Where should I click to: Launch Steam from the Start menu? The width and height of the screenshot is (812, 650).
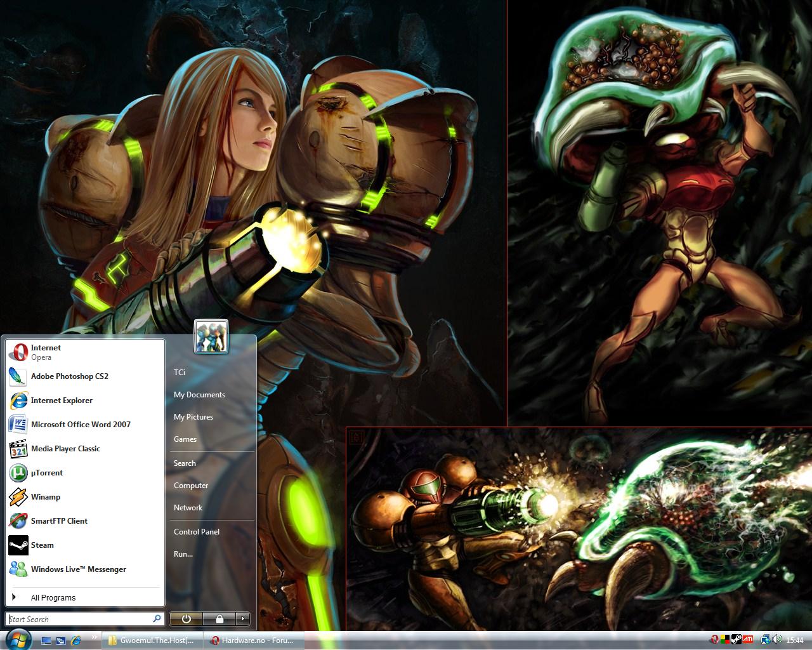(85, 545)
